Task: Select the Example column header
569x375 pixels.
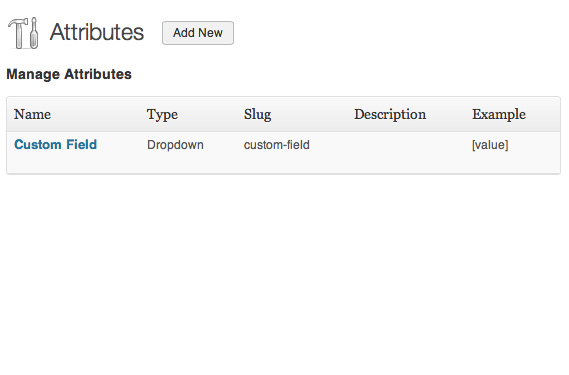Action: (x=499, y=115)
